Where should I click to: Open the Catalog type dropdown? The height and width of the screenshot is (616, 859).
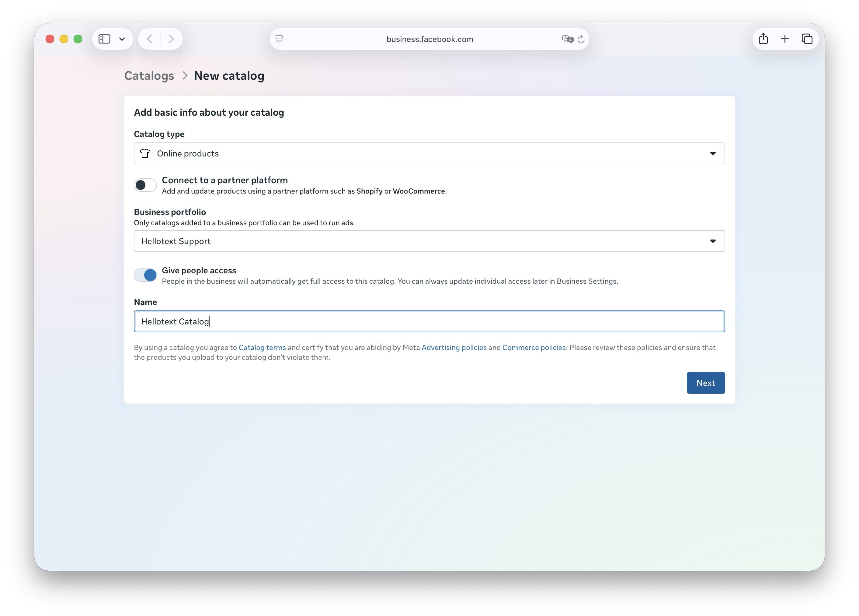[429, 153]
